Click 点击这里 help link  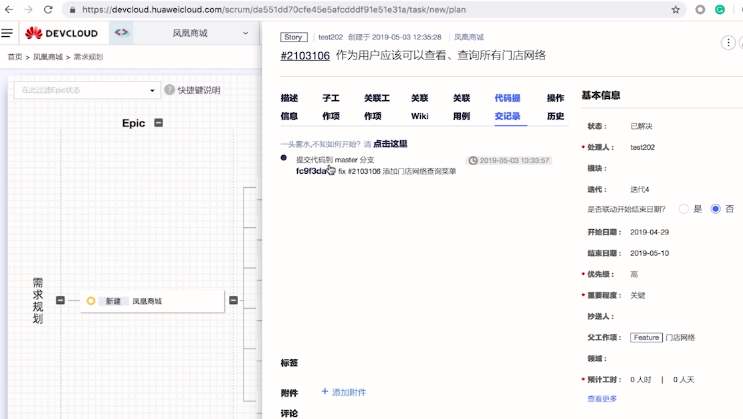click(x=390, y=144)
